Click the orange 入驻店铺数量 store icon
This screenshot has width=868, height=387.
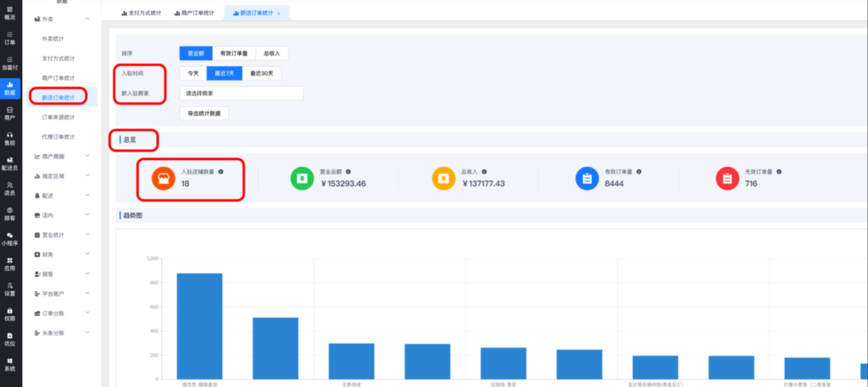pyautogui.click(x=162, y=178)
